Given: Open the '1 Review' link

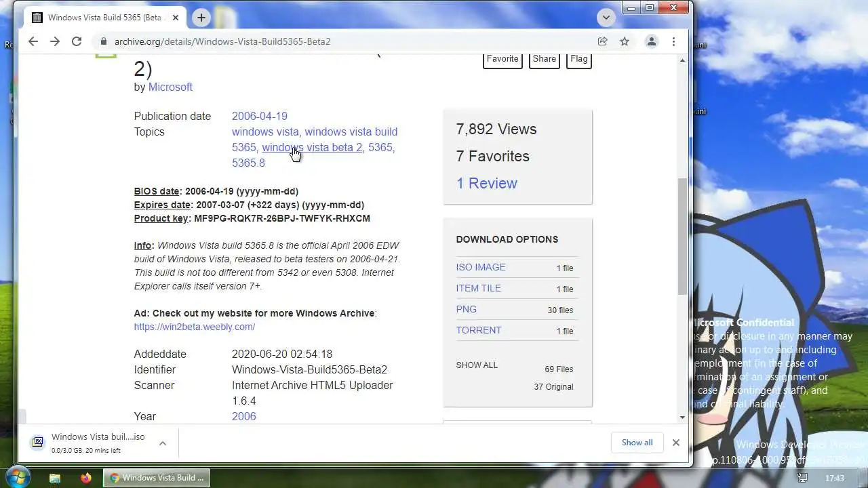Looking at the screenshot, I should click(486, 183).
